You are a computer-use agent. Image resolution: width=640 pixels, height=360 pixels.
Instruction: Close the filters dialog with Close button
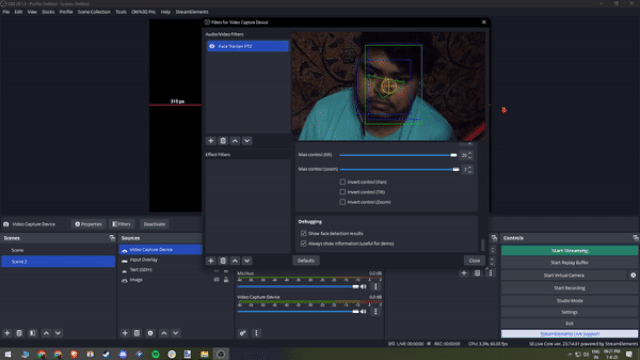474,260
